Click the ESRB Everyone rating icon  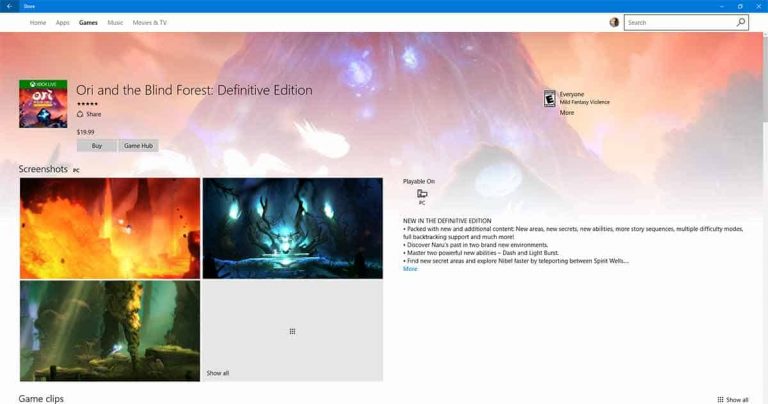(550, 98)
